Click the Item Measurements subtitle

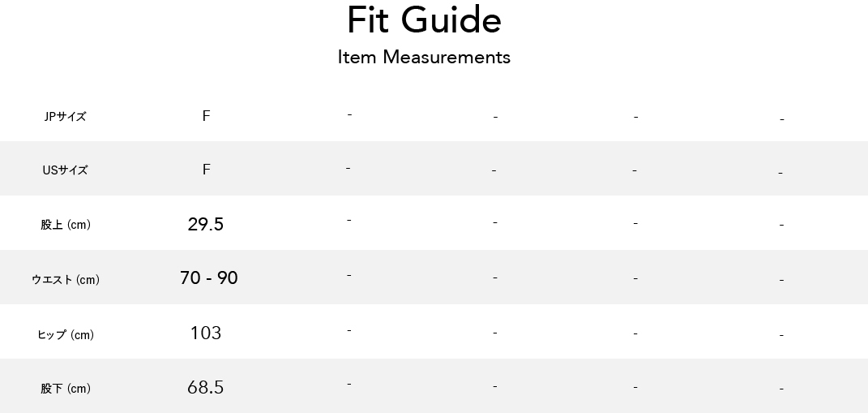(424, 57)
